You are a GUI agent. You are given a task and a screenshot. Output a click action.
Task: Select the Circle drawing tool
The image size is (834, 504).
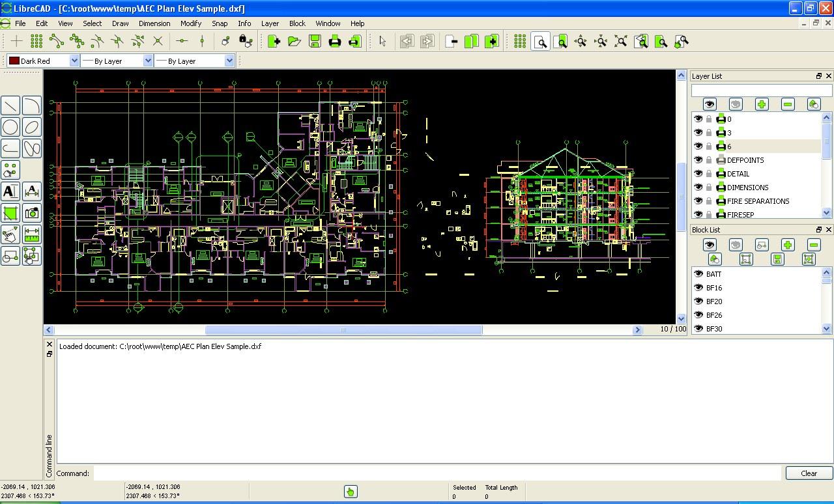10,127
